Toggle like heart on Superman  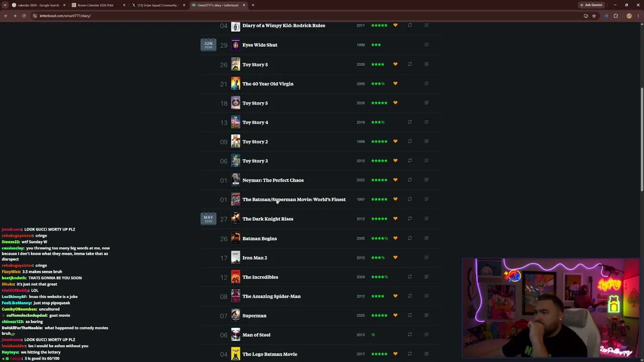395,316
